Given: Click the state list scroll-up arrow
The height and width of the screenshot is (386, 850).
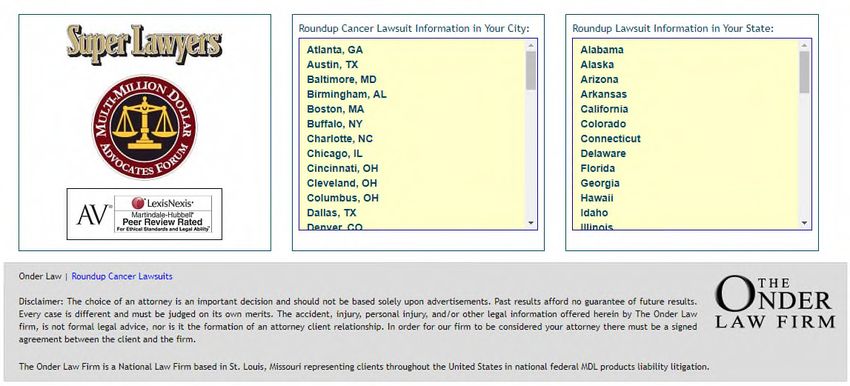Looking at the screenshot, I should pos(804,46).
